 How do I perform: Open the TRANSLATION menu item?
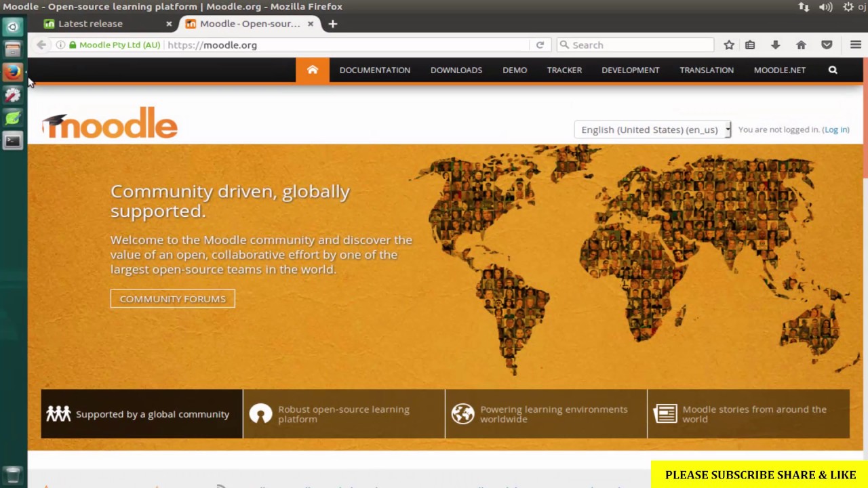pyautogui.click(x=707, y=70)
